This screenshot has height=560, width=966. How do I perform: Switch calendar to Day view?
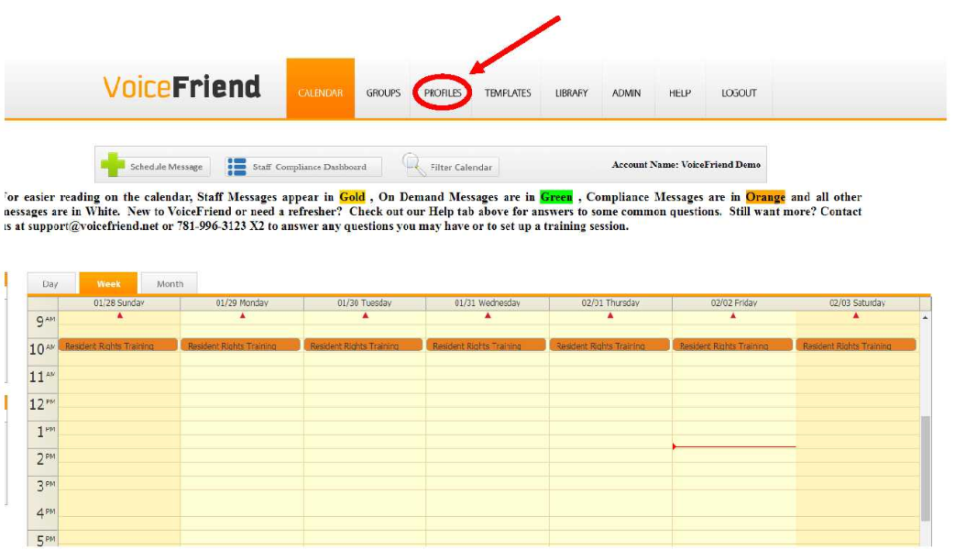51,283
